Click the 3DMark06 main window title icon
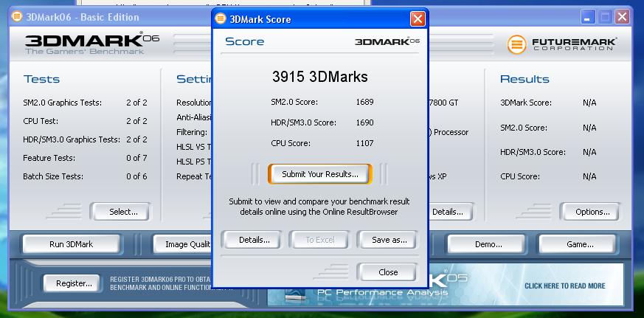Screen dimensions: 644x318 (x=17, y=17)
